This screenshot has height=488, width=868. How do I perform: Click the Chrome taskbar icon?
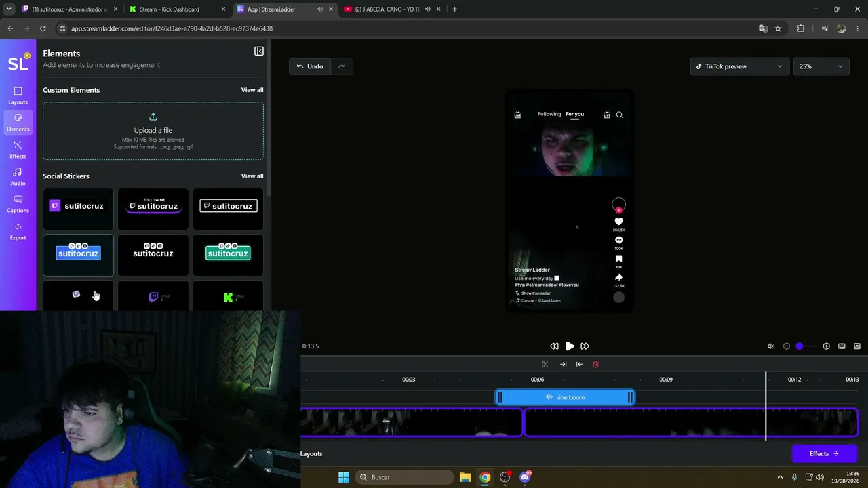485,477
